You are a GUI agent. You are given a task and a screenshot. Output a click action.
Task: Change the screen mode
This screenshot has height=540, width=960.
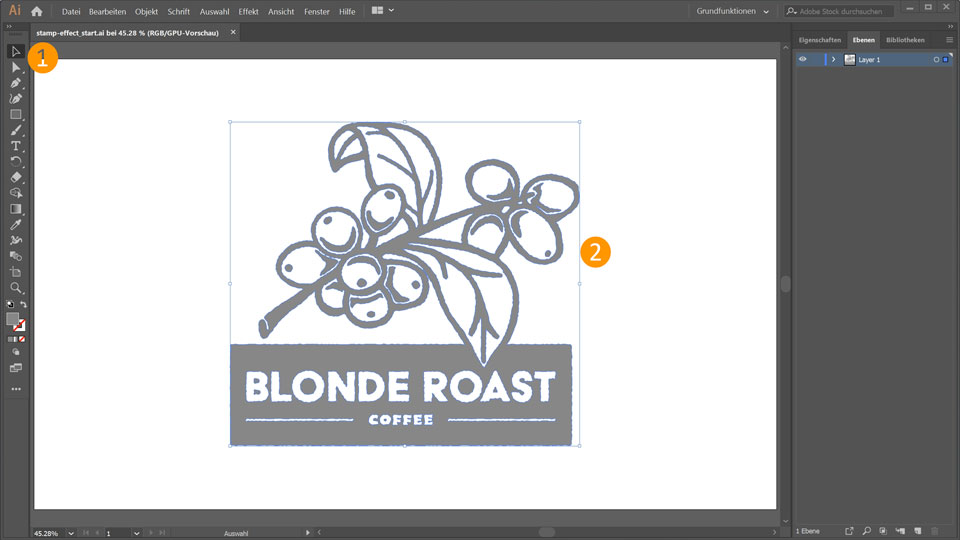tap(16, 368)
